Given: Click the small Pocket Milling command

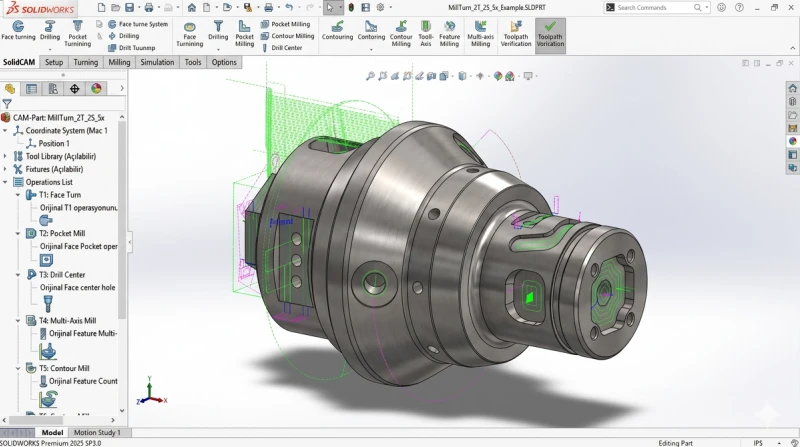Looking at the screenshot, I should point(285,24).
